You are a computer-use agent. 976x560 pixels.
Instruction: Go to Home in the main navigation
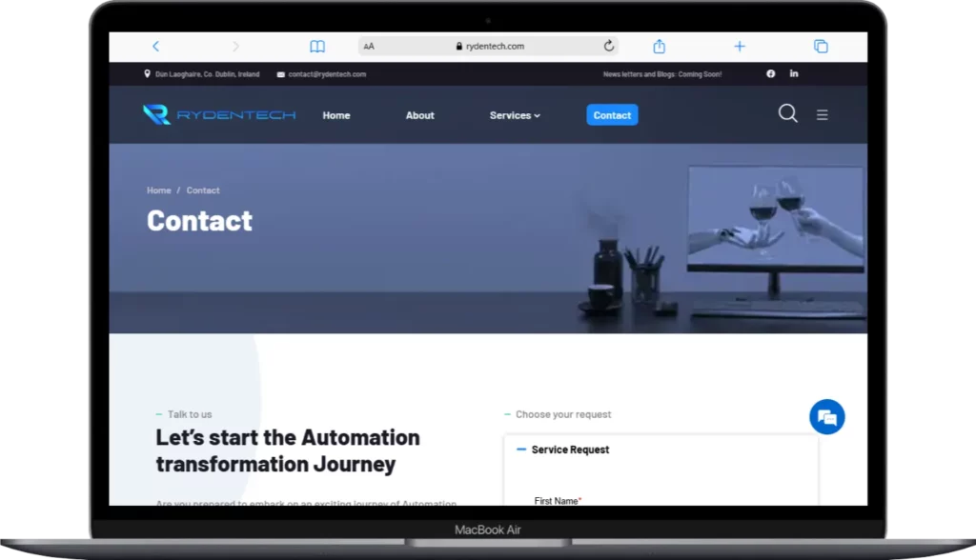coord(336,115)
